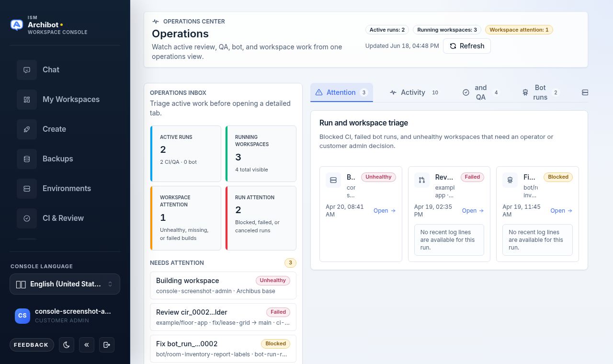Screen dimensions: 613x364
Task: Click the Updated Jun 18, 04:48 PM text
Action: coord(402,46)
